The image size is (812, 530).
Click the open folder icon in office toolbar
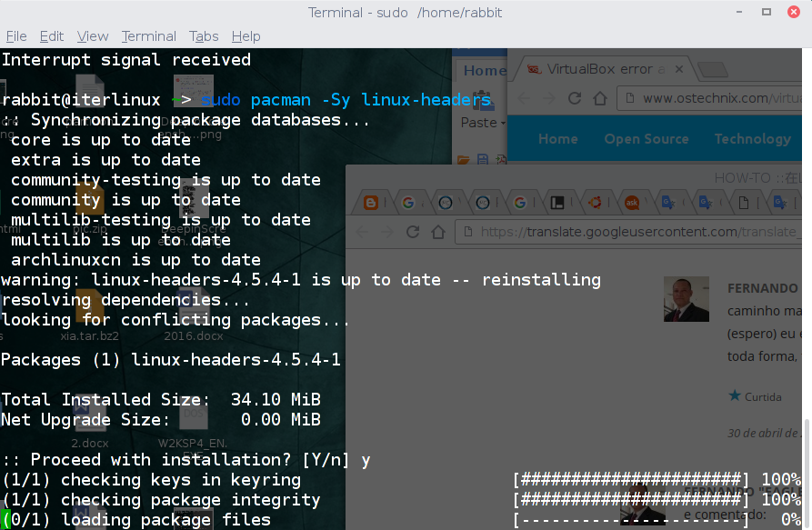pos(464,160)
